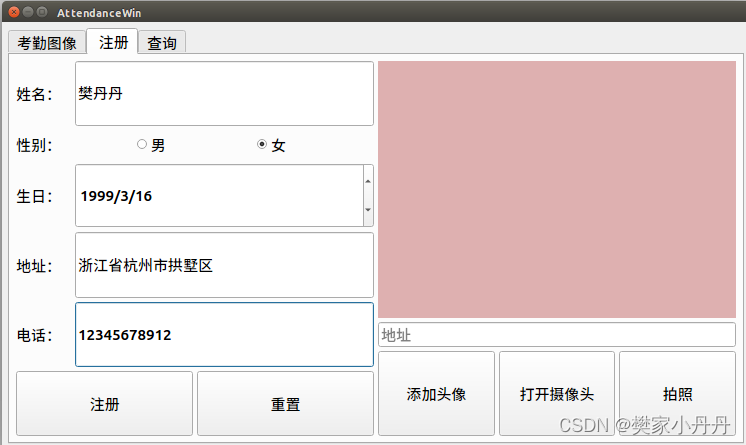Click the 地址: label beside address field

(x=34, y=266)
